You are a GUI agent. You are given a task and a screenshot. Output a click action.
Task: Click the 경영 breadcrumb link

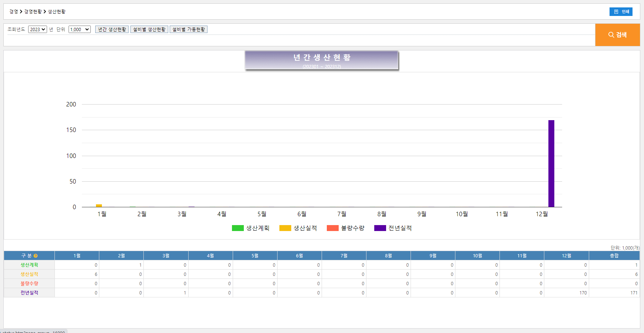14,12
